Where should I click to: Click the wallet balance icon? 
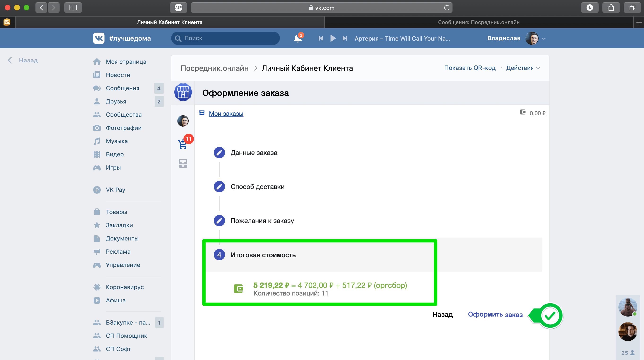[522, 112]
